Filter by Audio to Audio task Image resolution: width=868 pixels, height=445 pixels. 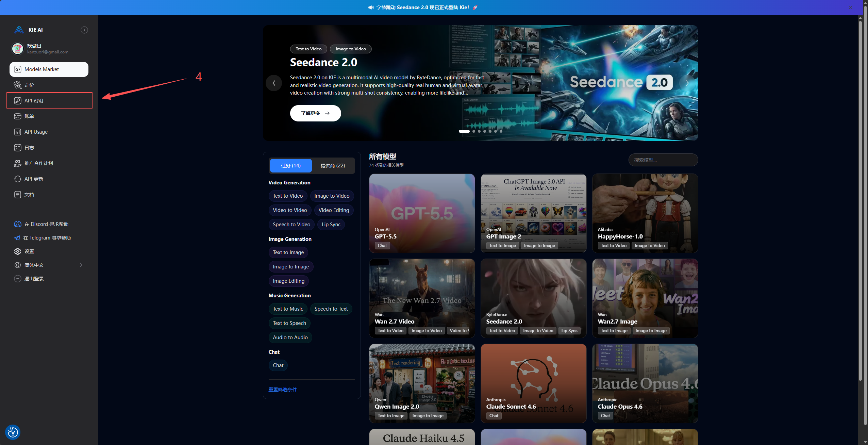click(x=290, y=337)
